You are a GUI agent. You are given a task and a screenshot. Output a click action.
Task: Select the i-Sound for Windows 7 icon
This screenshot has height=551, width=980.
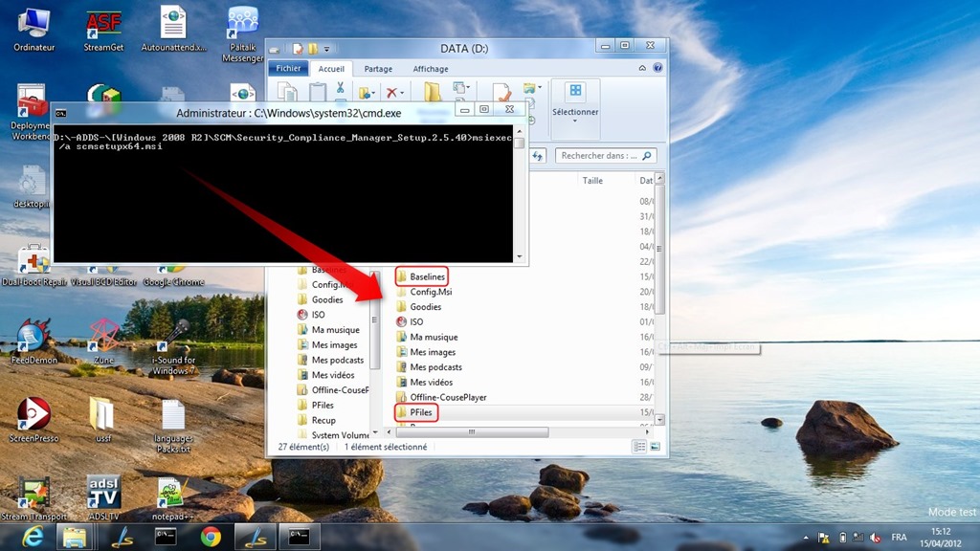pos(173,347)
